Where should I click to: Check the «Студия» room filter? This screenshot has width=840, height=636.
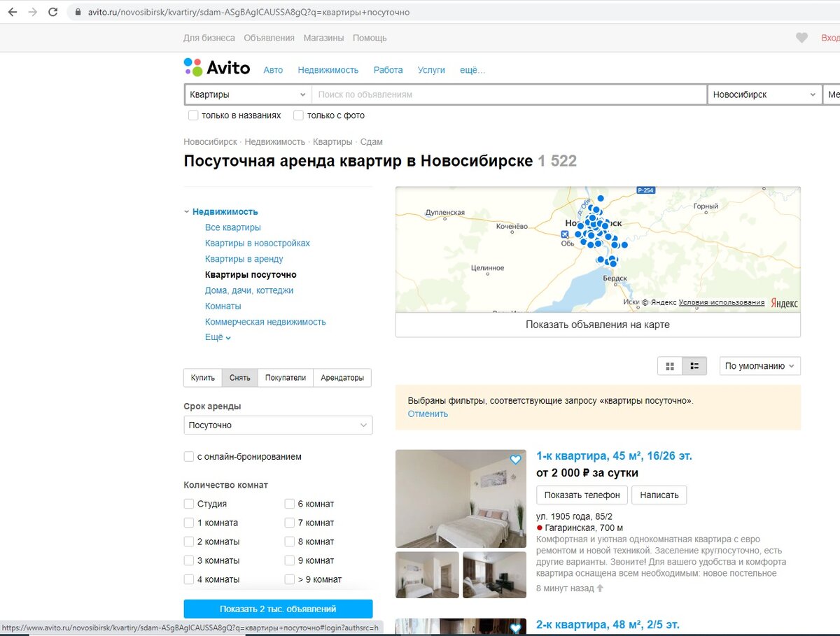tap(189, 504)
